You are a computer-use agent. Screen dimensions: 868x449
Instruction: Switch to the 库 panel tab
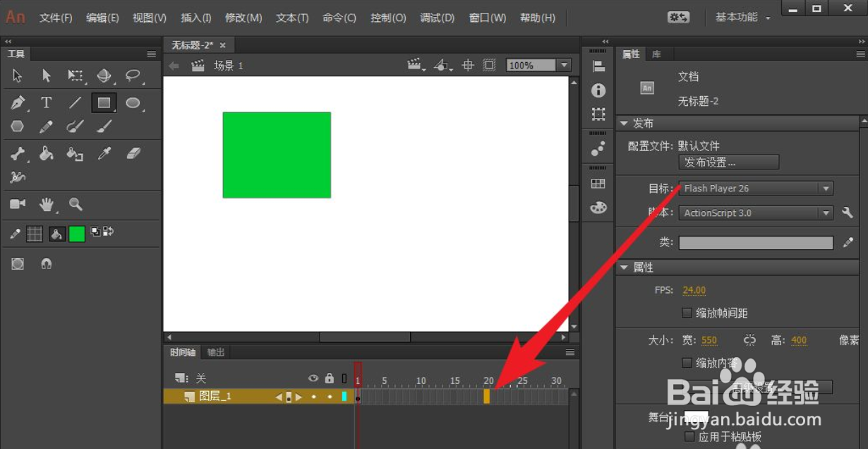coord(656,54)
